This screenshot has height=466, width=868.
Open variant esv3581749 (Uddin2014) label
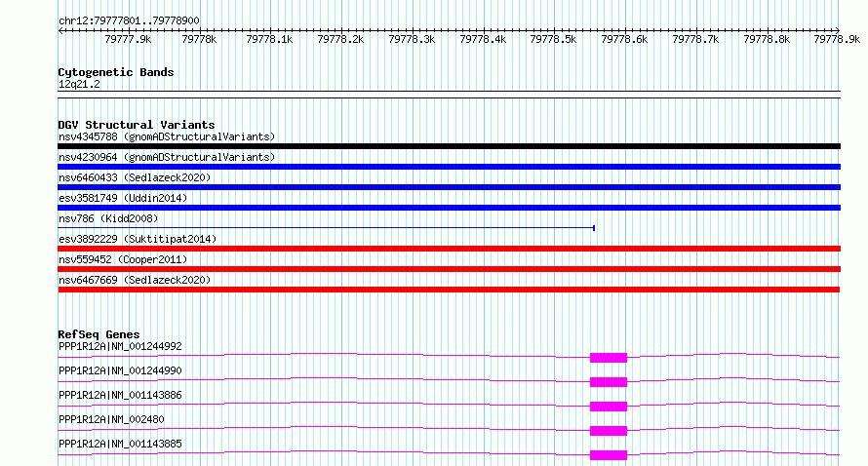[123, 198]
